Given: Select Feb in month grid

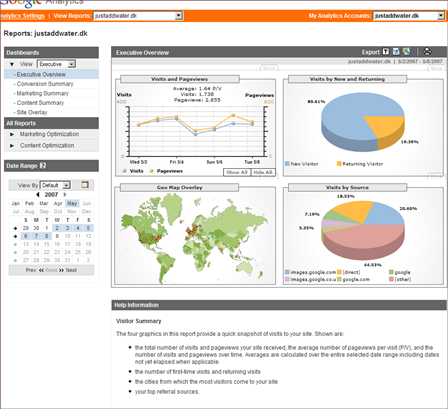Looking at the screenshot, I should (30, 203).
